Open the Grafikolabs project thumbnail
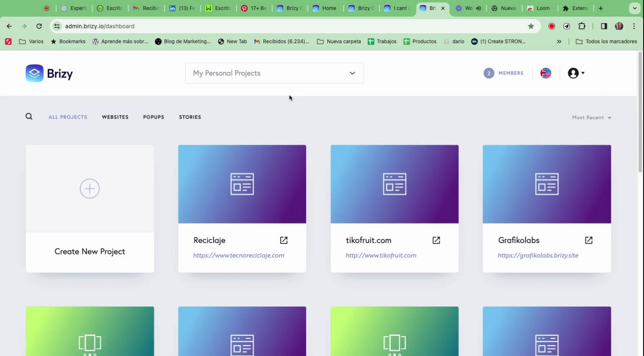This screenshot has width=644, height=356. tap(547, 184)
